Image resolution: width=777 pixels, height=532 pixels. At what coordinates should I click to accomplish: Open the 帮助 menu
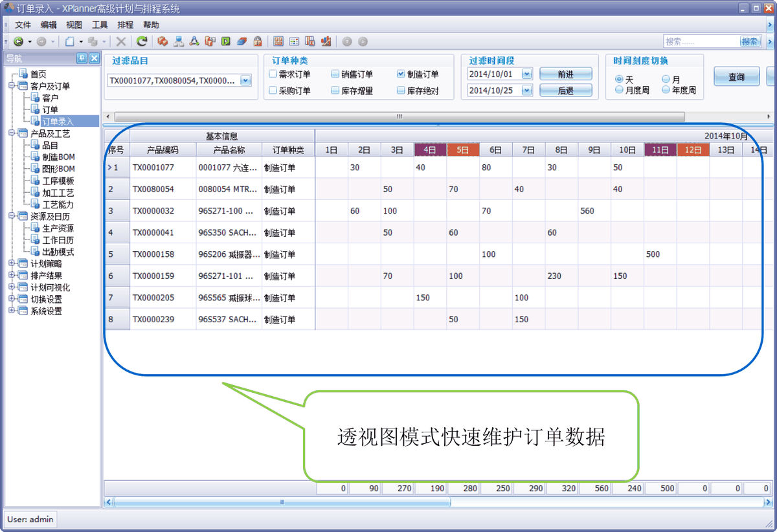point(151,25)
